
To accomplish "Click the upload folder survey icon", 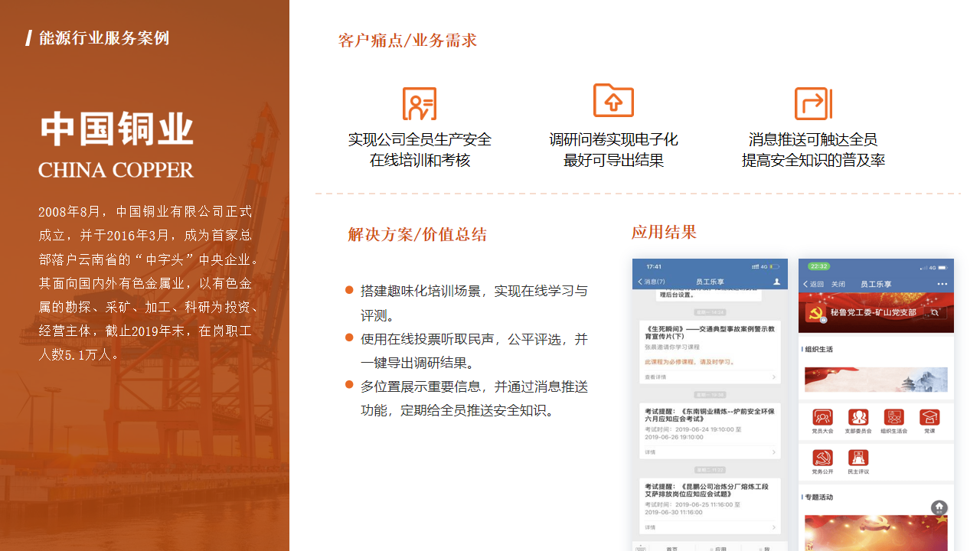I will click(613, 100).
